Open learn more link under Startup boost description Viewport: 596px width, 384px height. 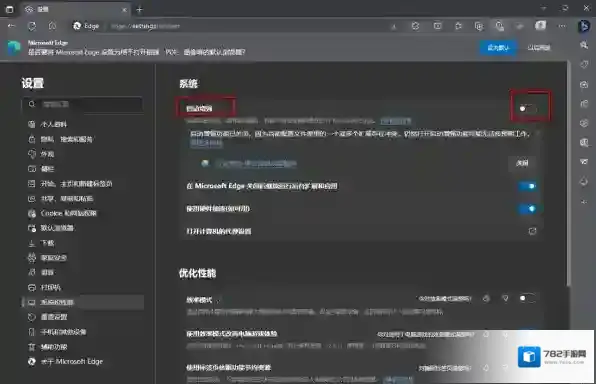pos(395,121)
